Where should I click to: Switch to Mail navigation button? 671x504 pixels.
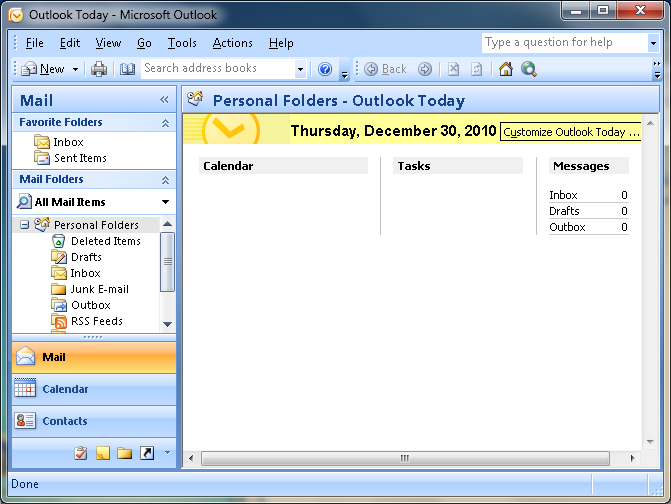(94, 357)
